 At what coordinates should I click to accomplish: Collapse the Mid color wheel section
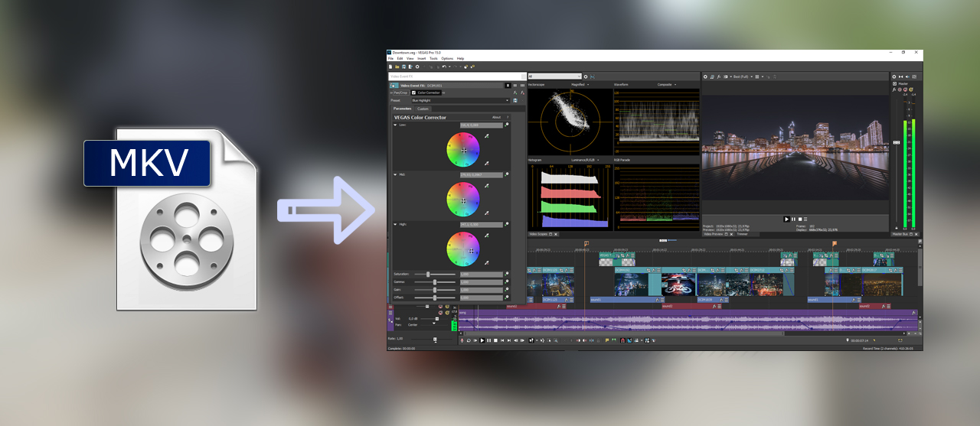pyautogui.click(x=395, y=175)
